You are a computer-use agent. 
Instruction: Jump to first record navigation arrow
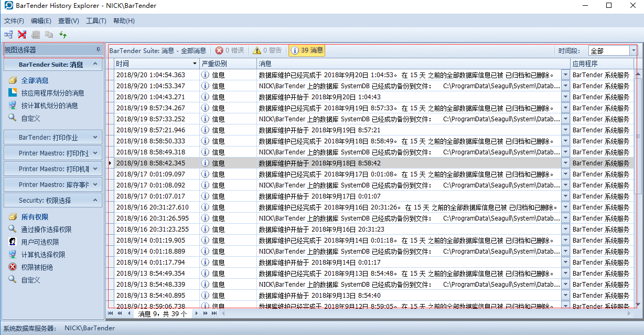point(111,313)
